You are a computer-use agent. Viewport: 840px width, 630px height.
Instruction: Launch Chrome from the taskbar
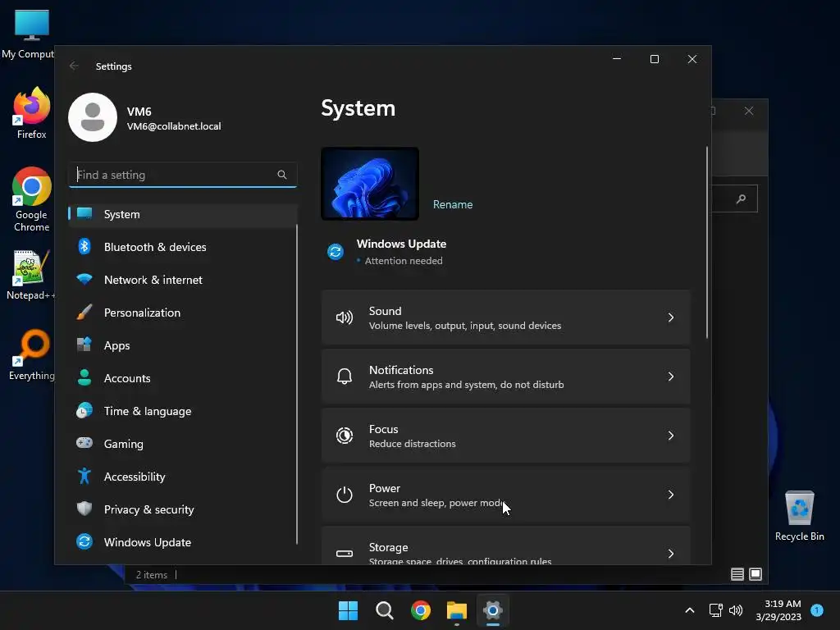tap(421, 610)
